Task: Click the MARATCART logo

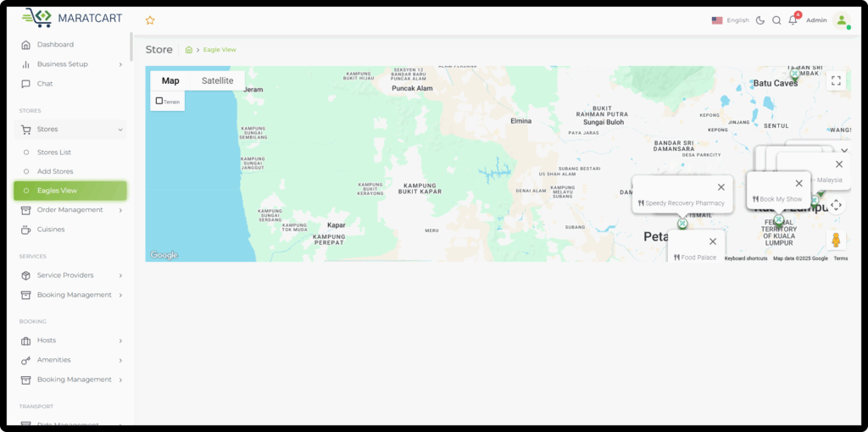Action: (x=72, y=18)
